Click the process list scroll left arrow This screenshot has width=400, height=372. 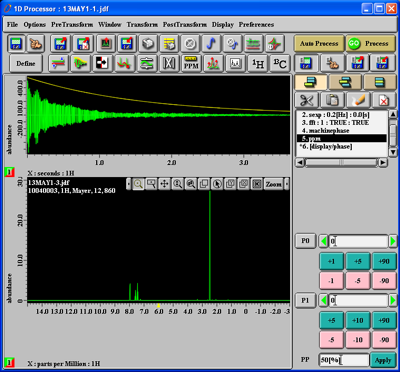click(x=300, y=163)
